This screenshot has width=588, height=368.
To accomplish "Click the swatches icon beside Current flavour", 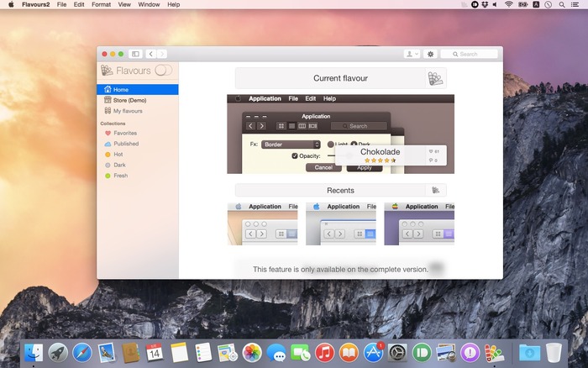I will 435,78.
